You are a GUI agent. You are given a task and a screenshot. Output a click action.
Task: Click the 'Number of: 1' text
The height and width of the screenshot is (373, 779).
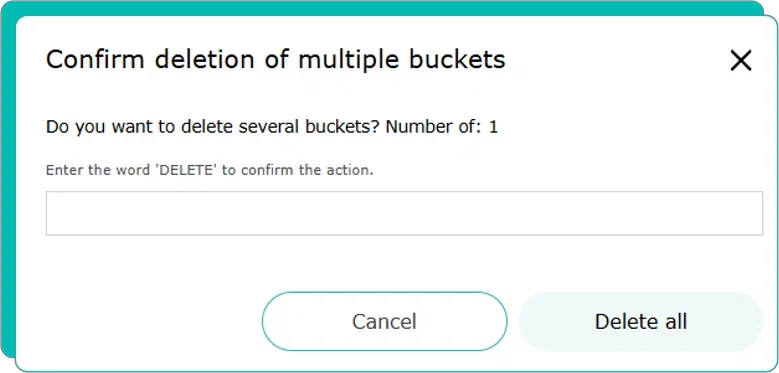coord(442,127)
